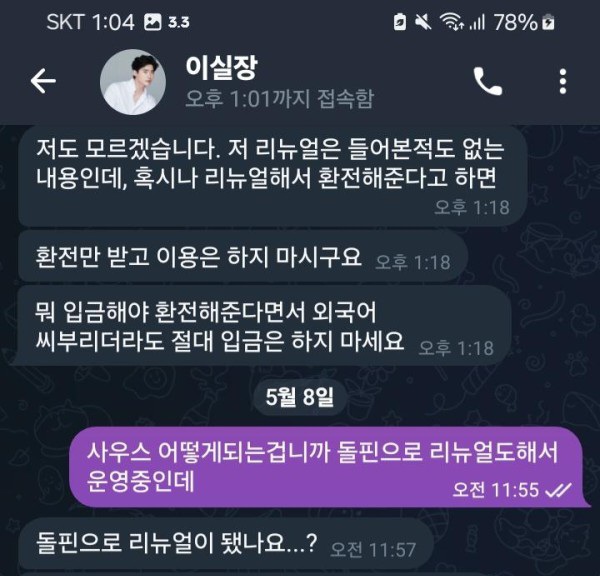Tap the battery saver leaf icon

pyautogui.click(x=400, y=22)
